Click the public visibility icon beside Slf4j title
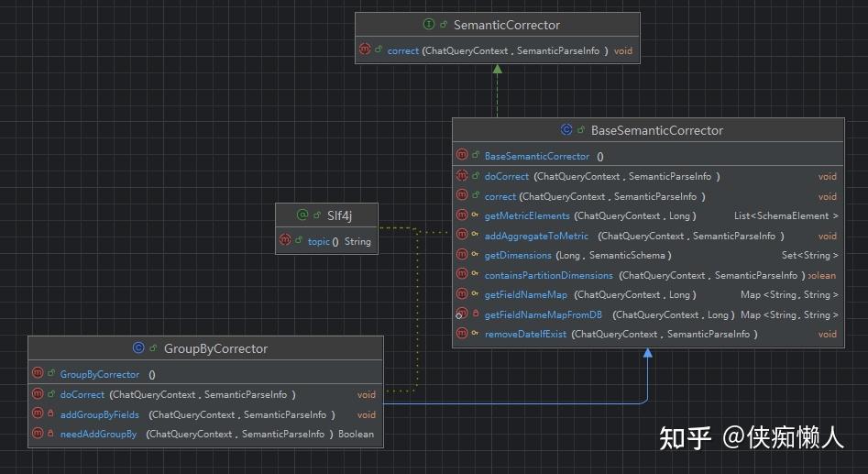 click(317, 215)
